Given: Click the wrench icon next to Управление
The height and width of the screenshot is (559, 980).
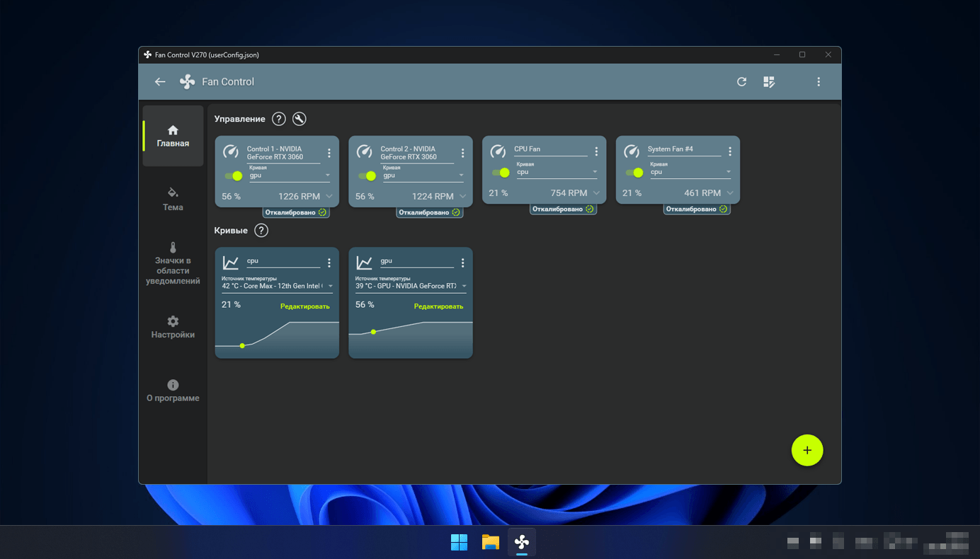Looking at the screenshot, I should click(x=300, y=119).
